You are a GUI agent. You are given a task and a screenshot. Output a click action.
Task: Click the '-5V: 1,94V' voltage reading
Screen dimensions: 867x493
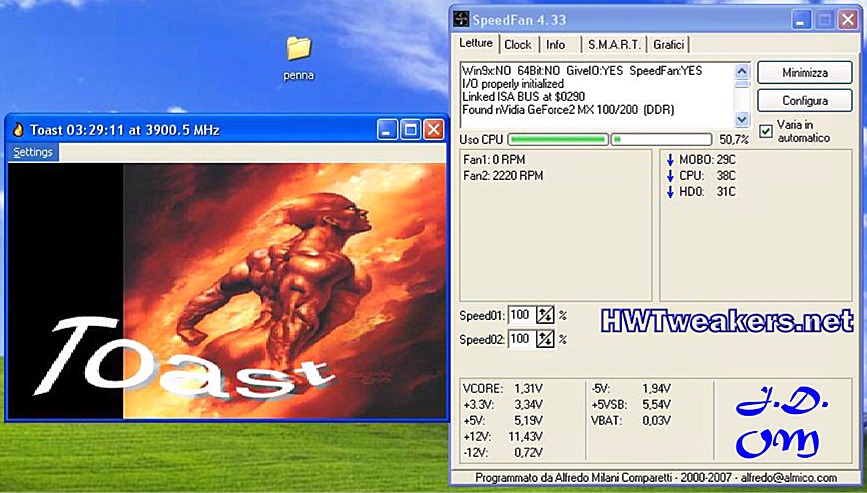[631, 389]
